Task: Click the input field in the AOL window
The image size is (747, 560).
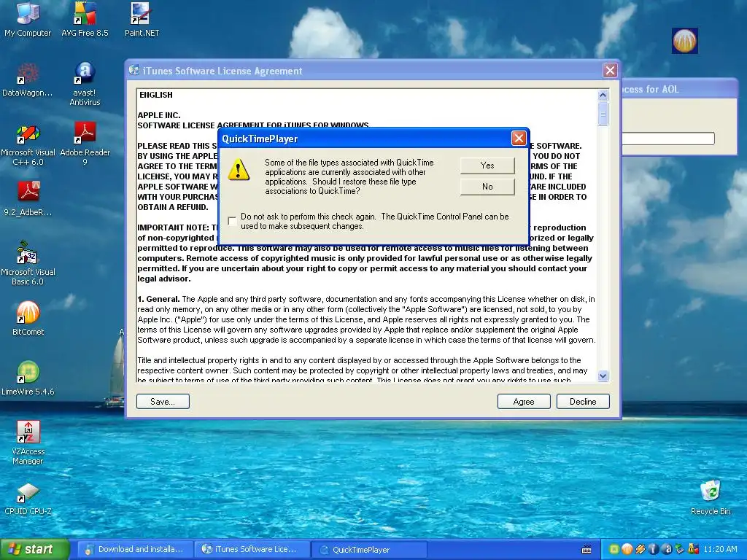Action: [668, 139]
